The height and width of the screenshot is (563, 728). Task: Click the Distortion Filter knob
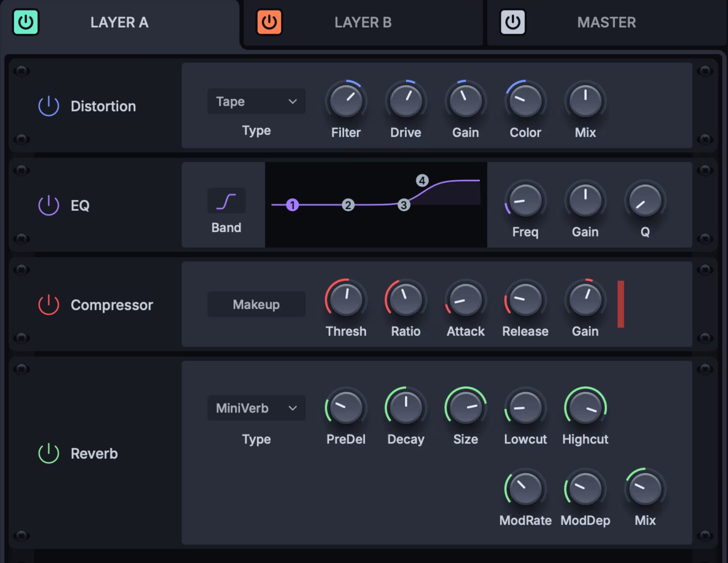[x=346, y=101]
